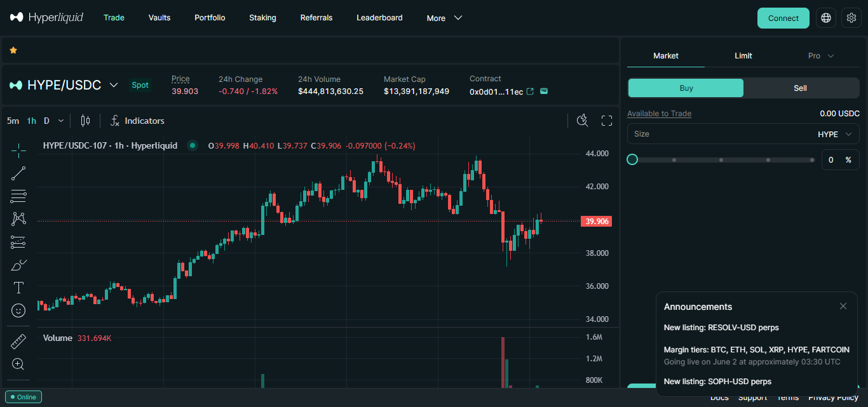Switch to the Limit order tab

(743, 56)
